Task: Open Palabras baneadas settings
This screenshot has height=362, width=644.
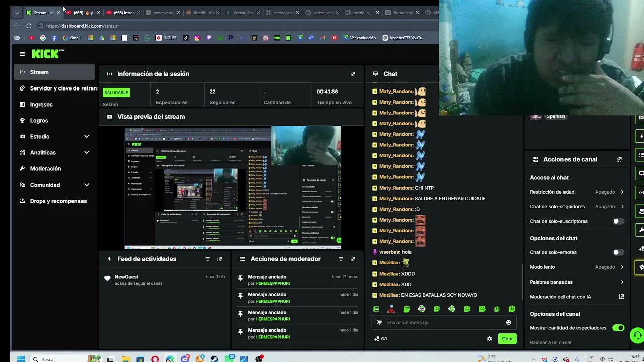Action: 577,282
